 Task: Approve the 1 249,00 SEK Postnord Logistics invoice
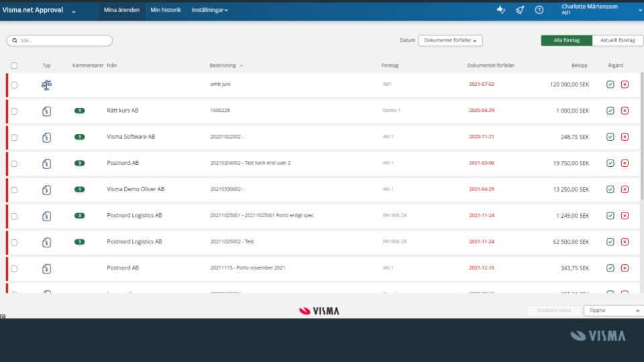[x=610, y=216]
